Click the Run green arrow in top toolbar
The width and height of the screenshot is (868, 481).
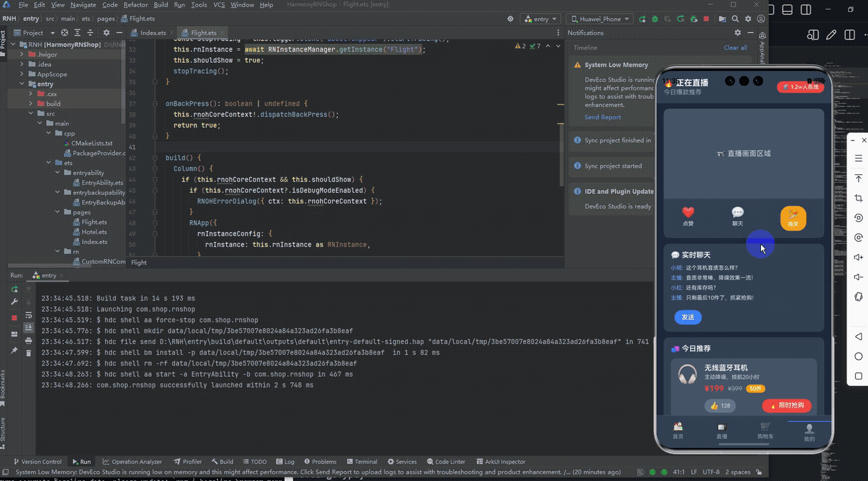point(642,19)
